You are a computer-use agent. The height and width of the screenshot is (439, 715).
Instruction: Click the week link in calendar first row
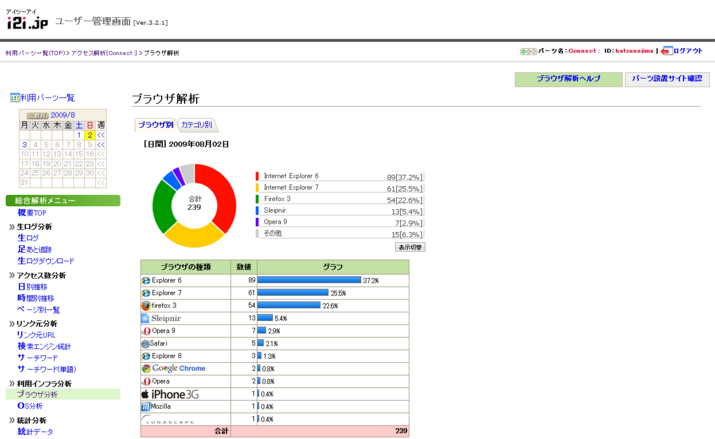(x=101, y=135)
